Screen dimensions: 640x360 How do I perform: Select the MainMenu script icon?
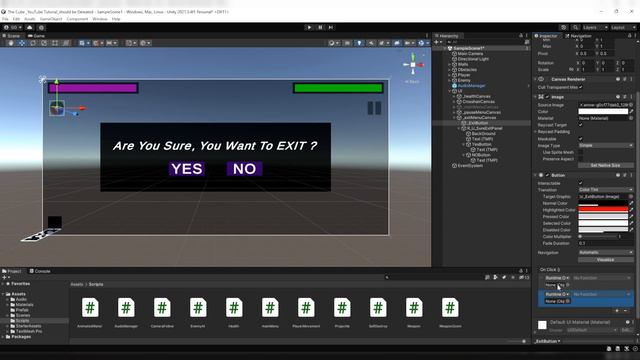[270, 307]
